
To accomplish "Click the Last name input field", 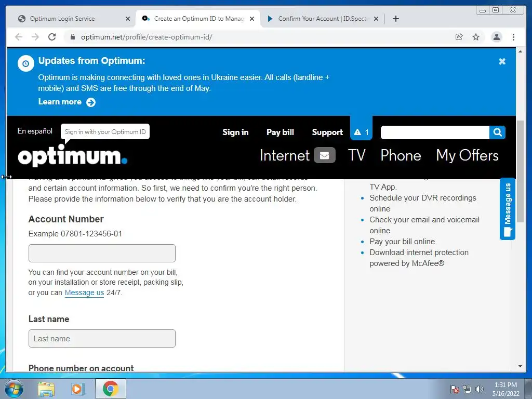I will pos(102,338).
